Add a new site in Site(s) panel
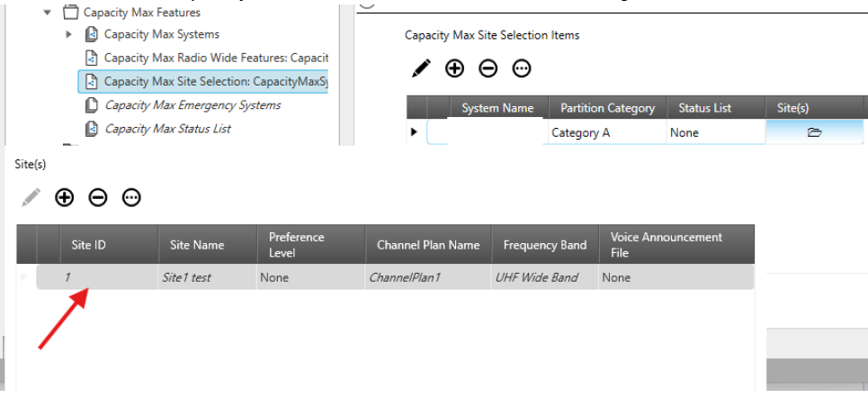Image resolution: width=868 pixels, height=398 pixels. tap(64, 197)
